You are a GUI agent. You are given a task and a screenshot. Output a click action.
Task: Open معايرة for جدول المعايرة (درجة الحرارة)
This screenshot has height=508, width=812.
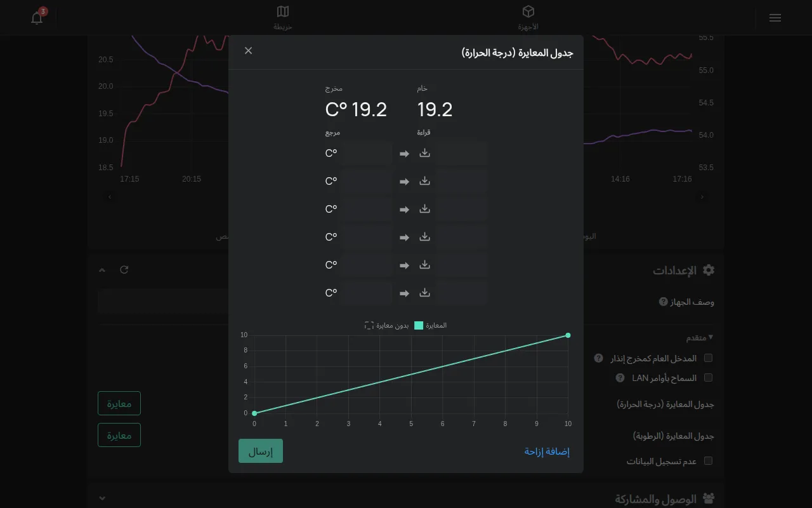coord(119,404)
